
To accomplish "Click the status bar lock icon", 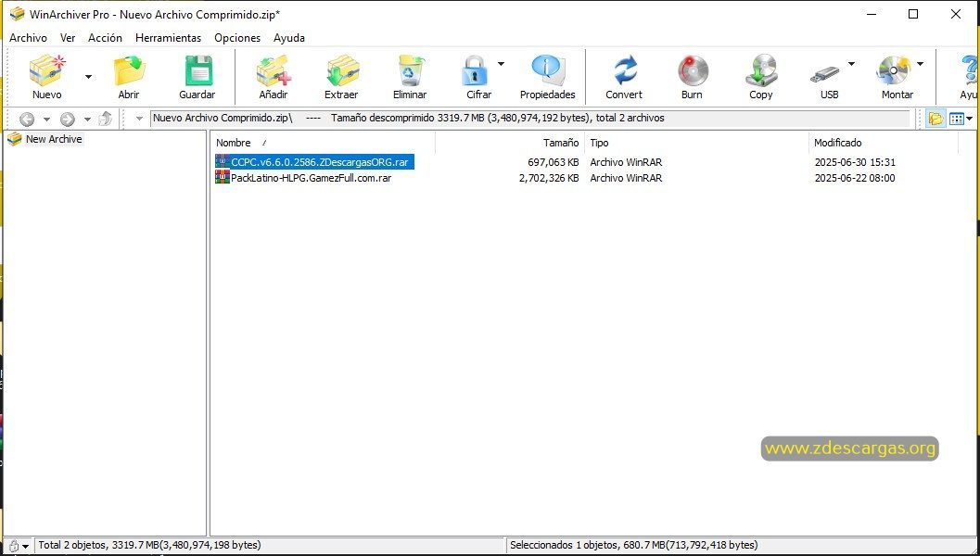I will pos(14,546).
